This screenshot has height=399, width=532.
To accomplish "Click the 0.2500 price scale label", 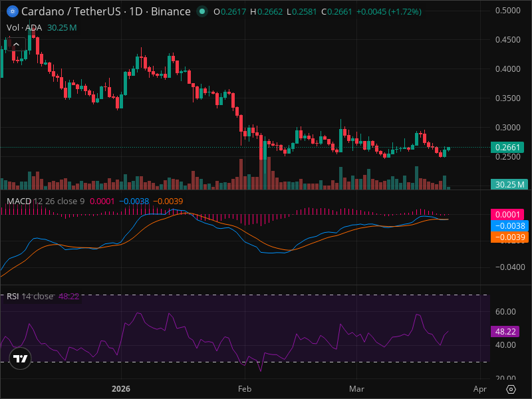I will 507,157.
